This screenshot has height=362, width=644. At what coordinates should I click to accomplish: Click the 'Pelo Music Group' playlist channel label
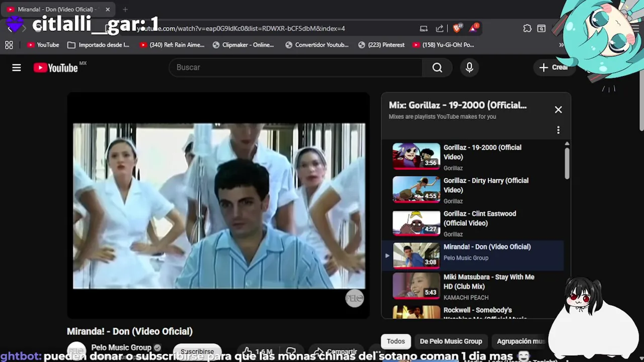click(x=465, y=258)
